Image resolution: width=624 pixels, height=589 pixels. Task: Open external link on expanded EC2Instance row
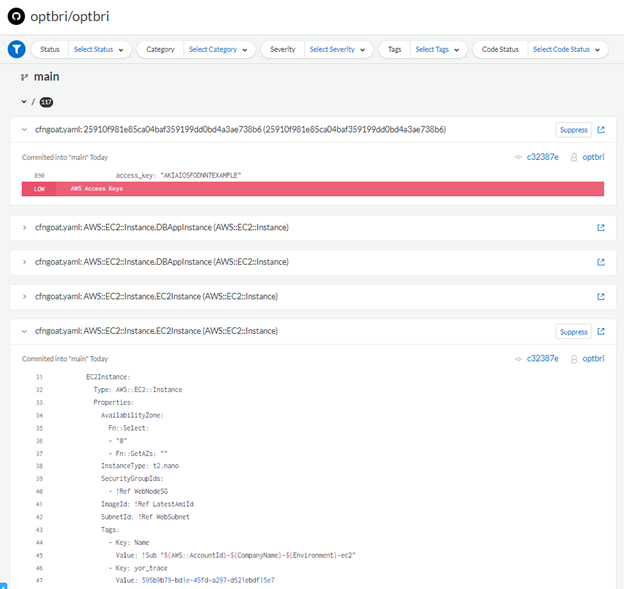(x=601, y=331)
